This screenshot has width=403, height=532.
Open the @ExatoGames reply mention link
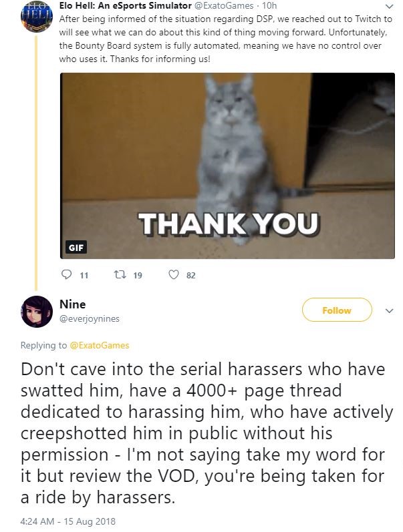99,345
